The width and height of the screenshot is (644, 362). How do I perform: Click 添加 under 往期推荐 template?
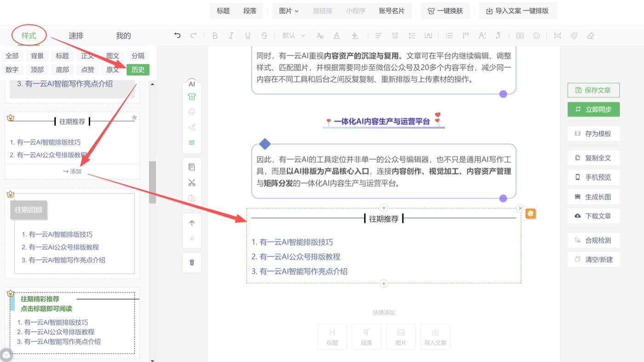[x=72, y=172]
